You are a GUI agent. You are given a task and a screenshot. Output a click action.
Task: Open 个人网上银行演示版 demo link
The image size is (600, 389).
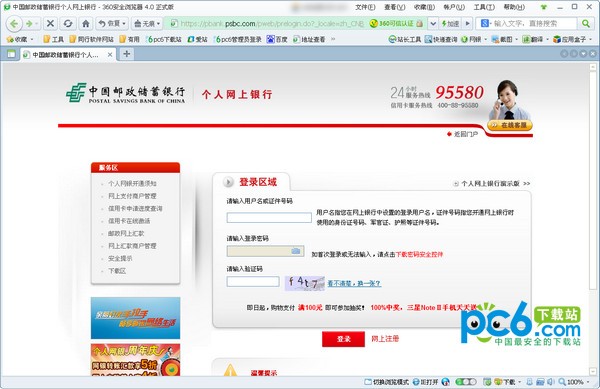492,184
